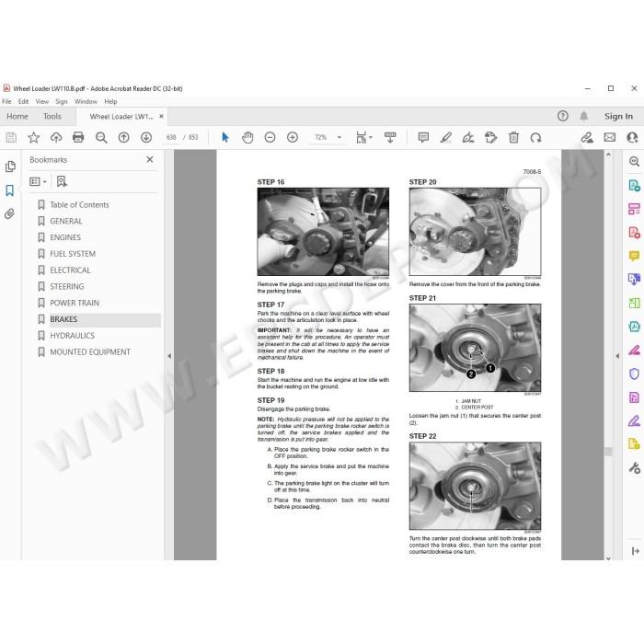Open the File menu
Screen dimensions: 644x644
[7, 101]
